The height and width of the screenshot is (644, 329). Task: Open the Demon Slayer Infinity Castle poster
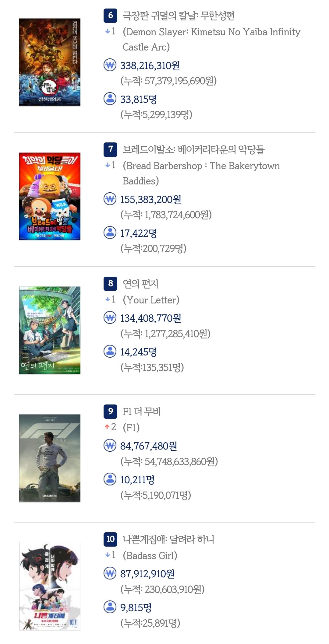50,62
